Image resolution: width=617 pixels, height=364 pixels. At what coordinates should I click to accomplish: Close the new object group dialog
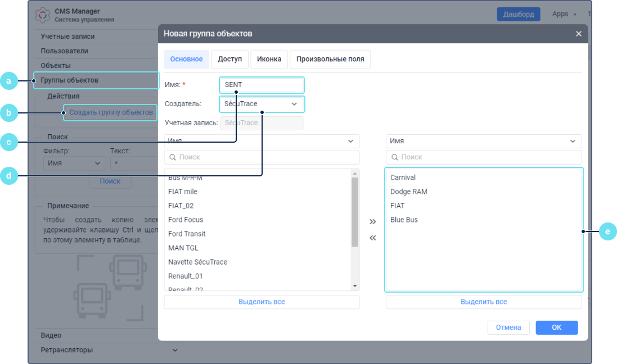pyautogui.click(x=579, y=34)
